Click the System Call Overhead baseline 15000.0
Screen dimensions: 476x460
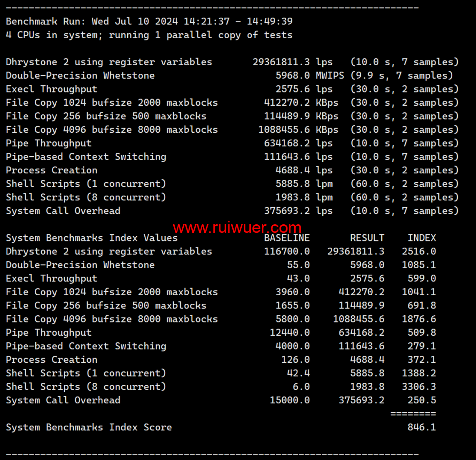289,400
